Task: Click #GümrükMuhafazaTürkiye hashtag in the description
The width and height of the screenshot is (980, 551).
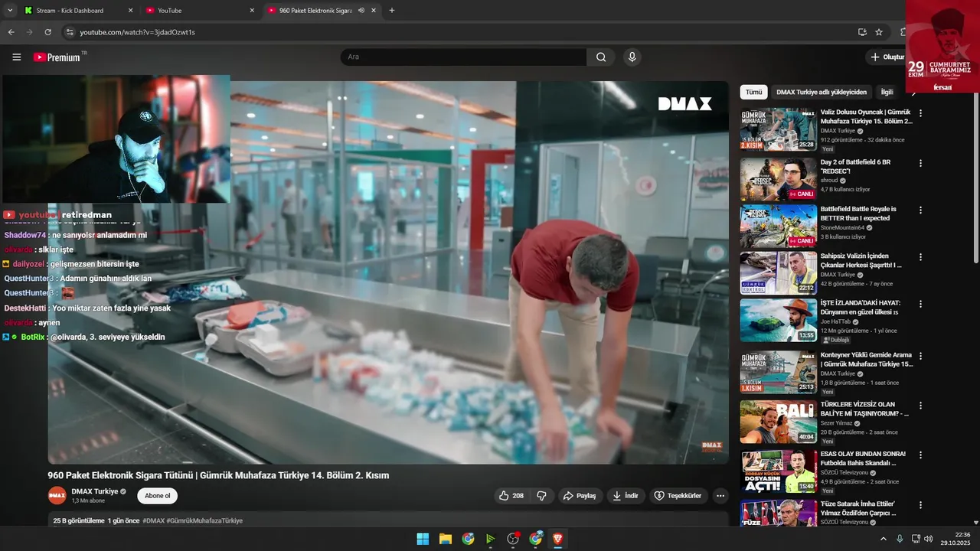Action: [x=204, y=520]
